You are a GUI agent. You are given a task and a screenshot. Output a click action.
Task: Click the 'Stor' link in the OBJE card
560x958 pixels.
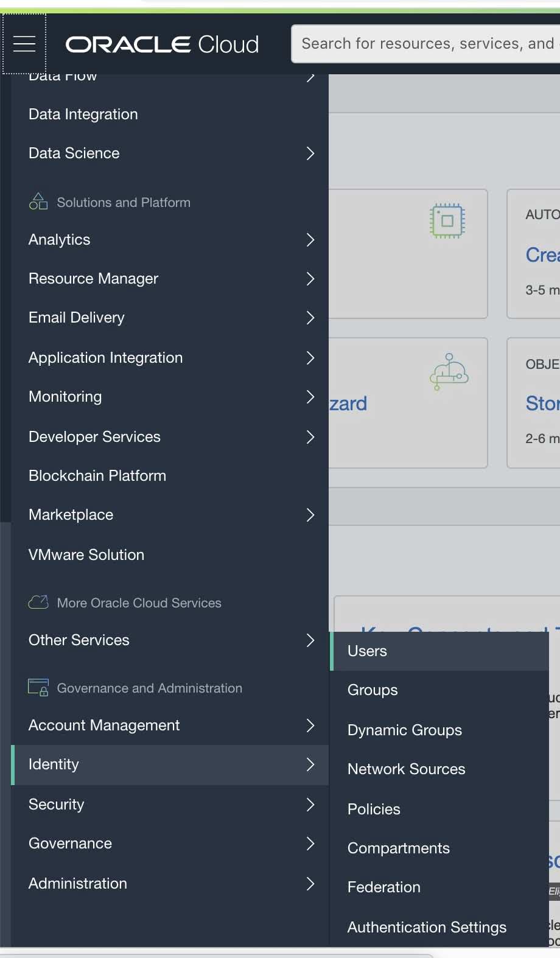(542, 404)
